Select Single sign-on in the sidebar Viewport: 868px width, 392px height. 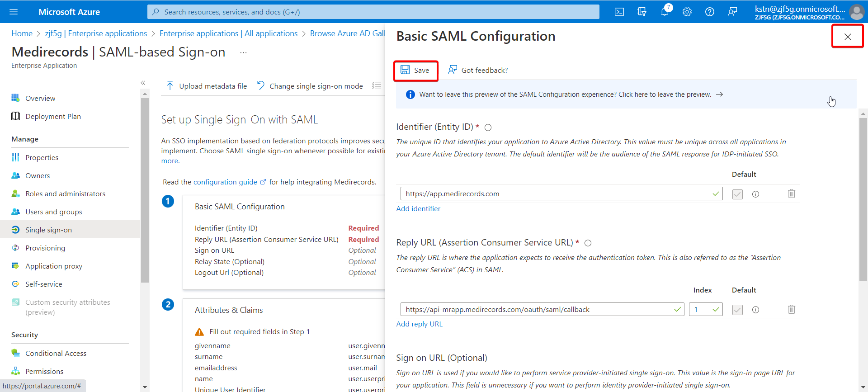click(70, 230)
